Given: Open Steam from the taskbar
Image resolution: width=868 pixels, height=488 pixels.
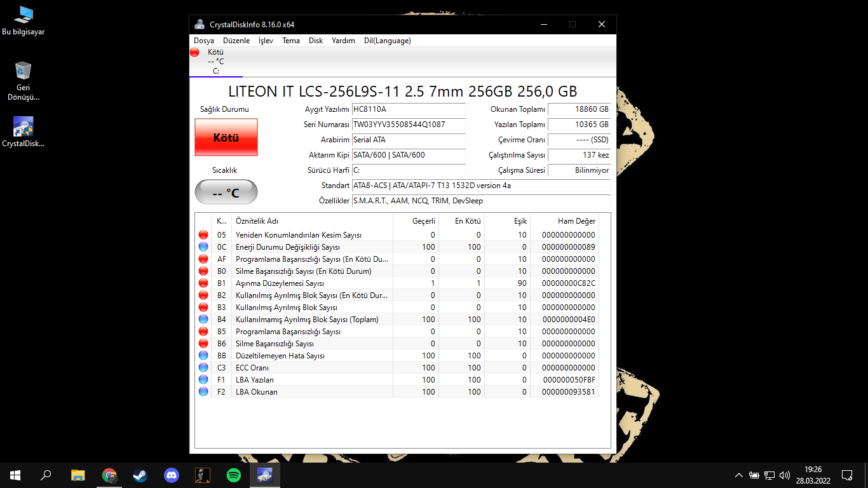Looking at the screenshot, I should click(140, 475).
